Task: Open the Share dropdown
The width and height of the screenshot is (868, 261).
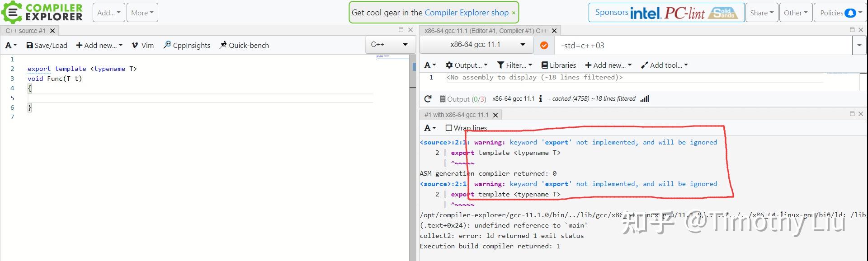Action: pyautogui.click(x=762, y=13)
